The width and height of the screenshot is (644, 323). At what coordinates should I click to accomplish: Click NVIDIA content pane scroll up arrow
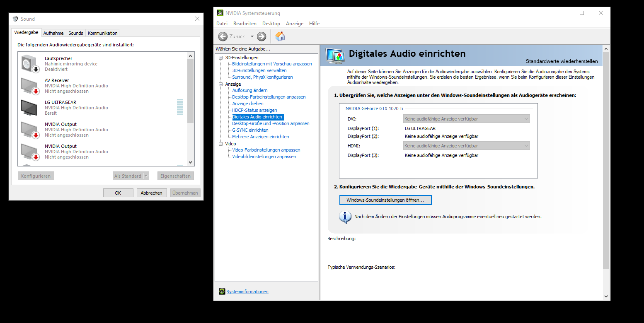coord(606,49)
